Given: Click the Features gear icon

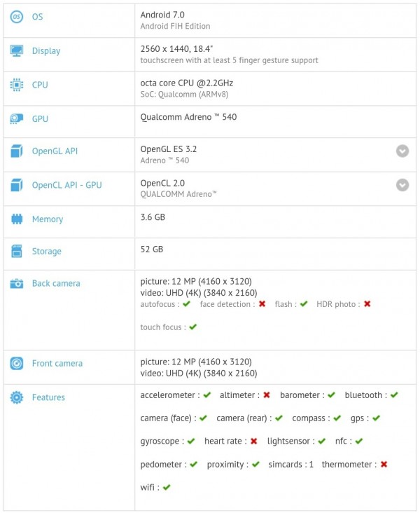Looking at the screenshot, I should [17, 397].
